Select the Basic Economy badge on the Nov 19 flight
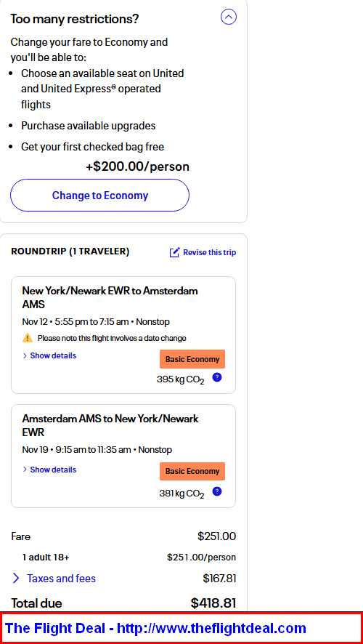363x644 pixels. 192,471
